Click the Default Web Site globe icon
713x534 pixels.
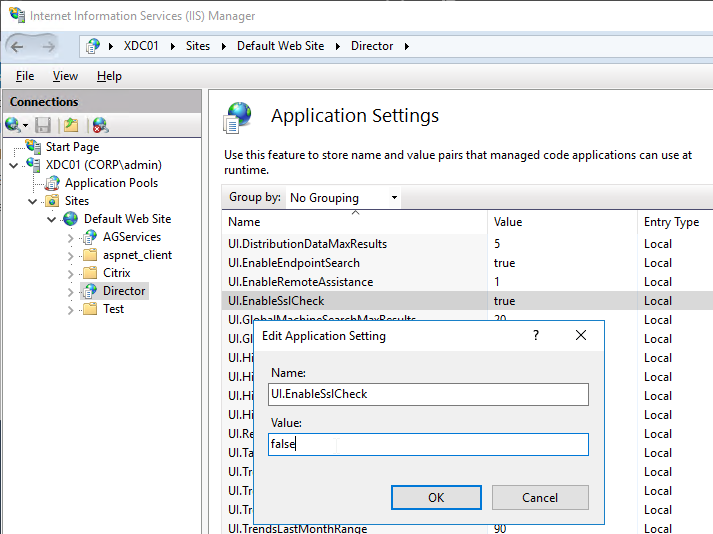pyautogui.click(x=70, y=219)
